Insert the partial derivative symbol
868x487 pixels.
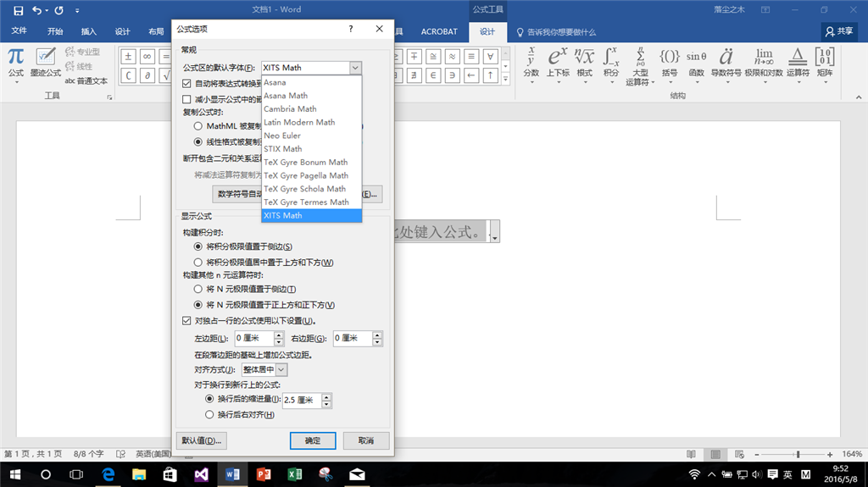coord(147,75)
